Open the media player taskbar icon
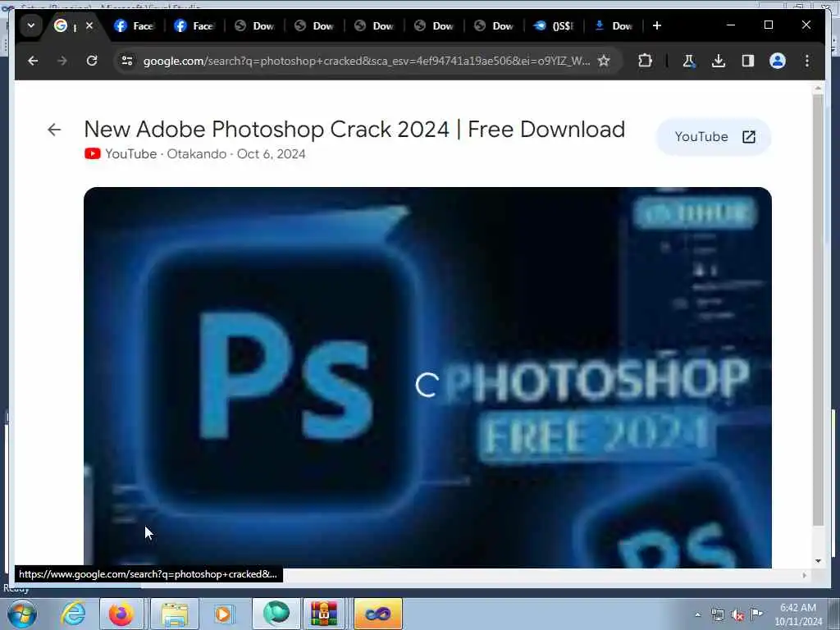840x630 pixels. (223, 614)
